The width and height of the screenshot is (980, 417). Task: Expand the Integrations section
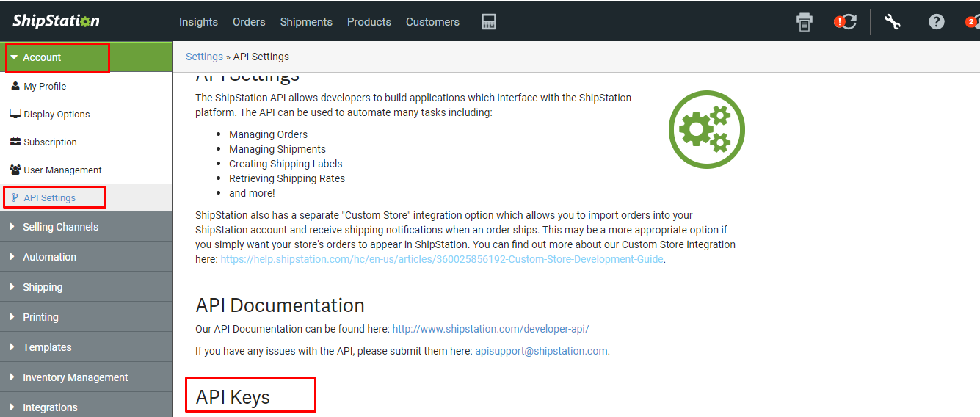[x=86, y=406]
